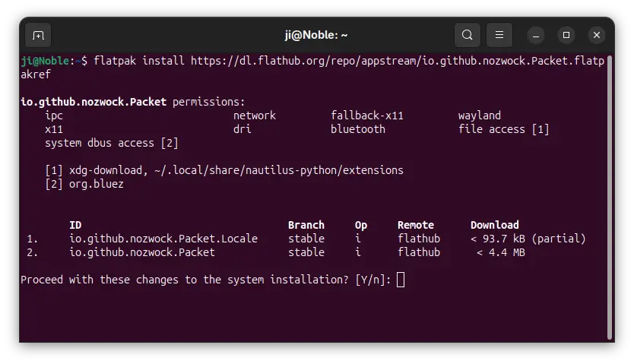Image resolution: width=634 pixels, height=364 pixels.
Task: Click the ji@Noble green prompt text
Action: 45,61
